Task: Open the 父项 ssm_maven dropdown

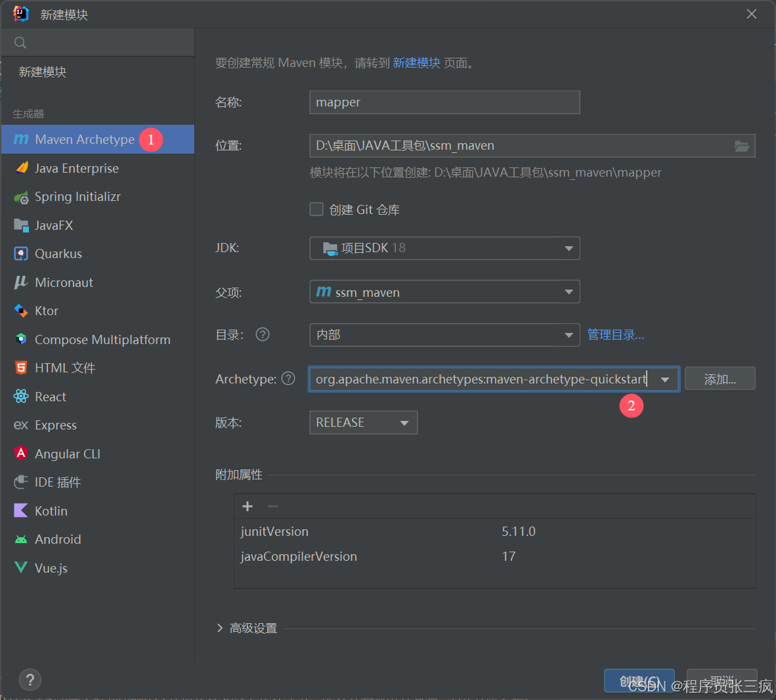Action: [x=444, y=292]
